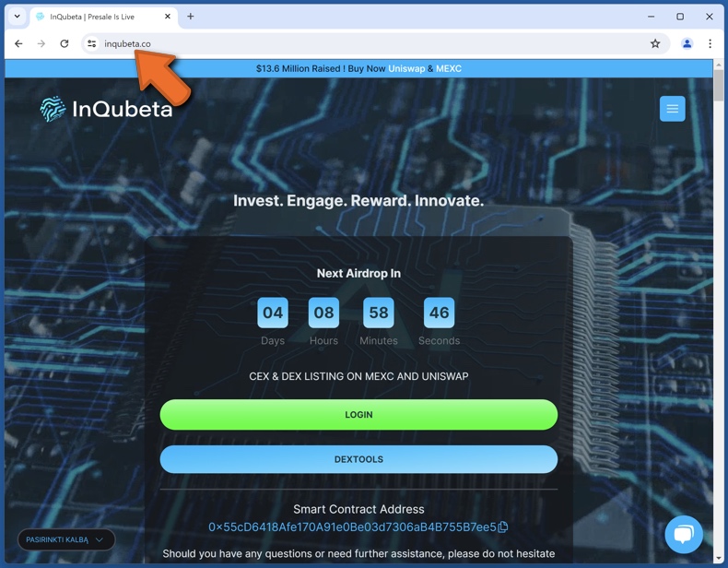
Task: Copy the smart contract address icon
Action: tap(503, 527)
